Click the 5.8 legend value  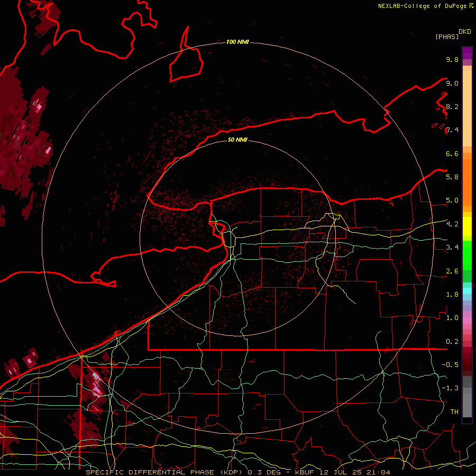tap(452, 177)
